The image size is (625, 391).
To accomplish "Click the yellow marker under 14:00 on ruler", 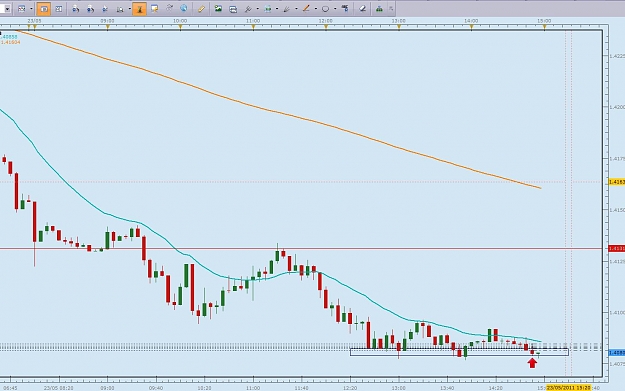I will pos(472,27).
